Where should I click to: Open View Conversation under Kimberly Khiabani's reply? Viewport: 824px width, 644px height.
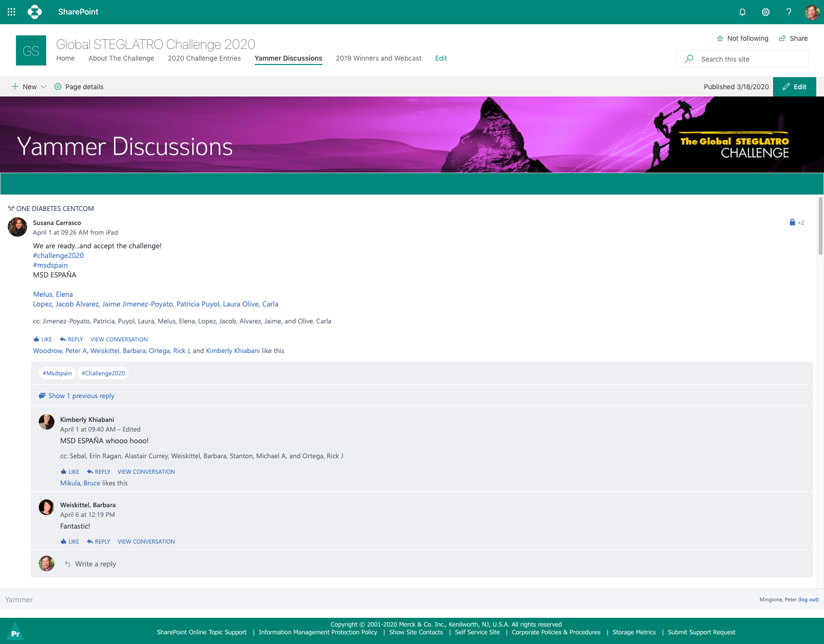tap(146, 472)
